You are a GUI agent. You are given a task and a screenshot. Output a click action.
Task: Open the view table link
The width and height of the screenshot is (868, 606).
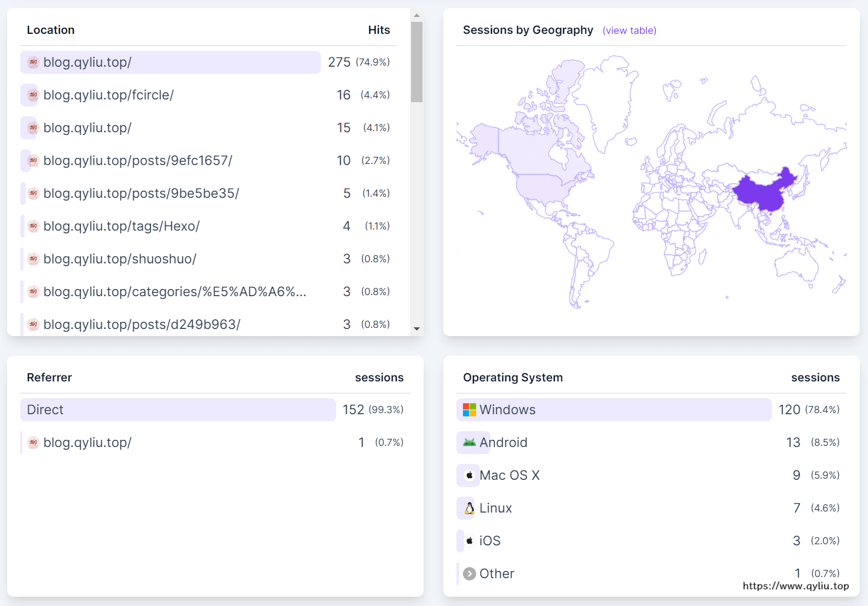pyautogui.click(x=629, y=31)
